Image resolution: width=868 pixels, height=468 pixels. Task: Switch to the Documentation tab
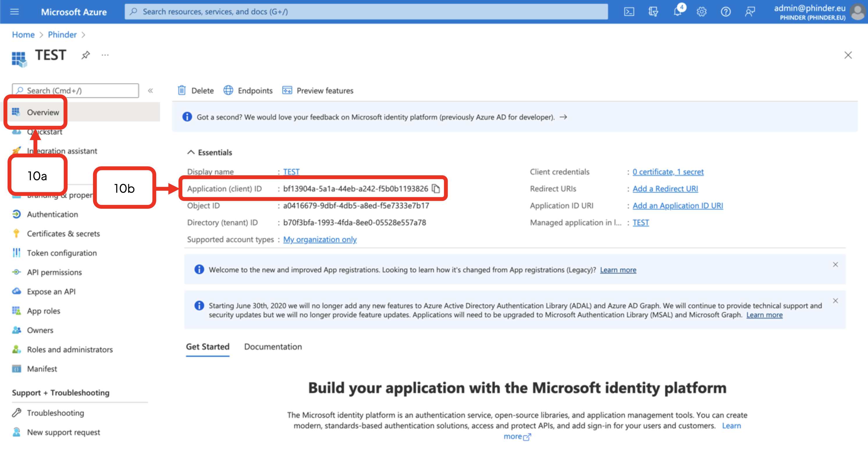click(273, 346)
